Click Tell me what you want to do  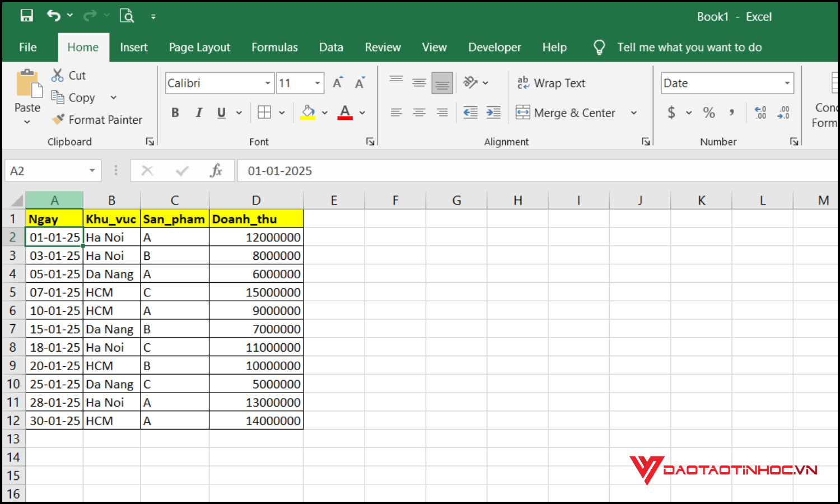[x=689, y=47]
